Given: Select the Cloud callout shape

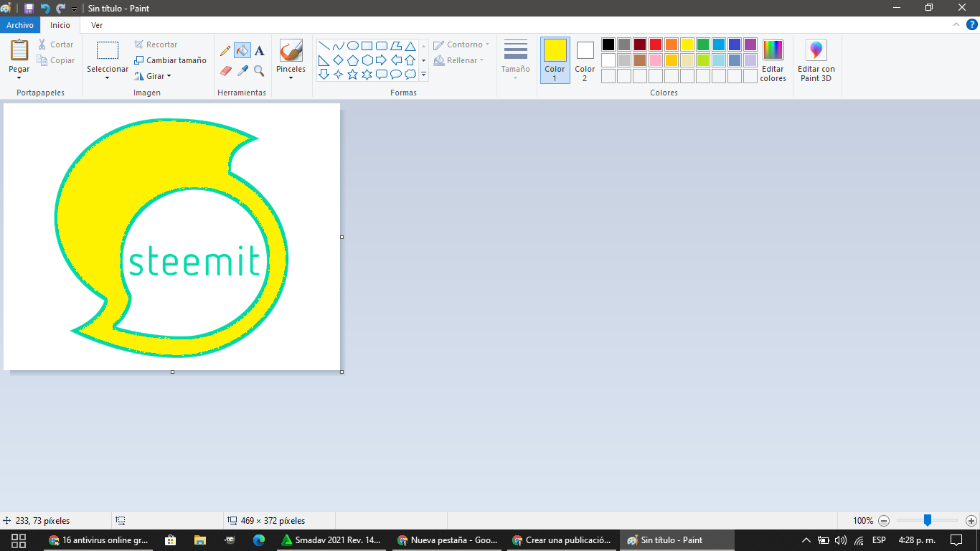Looking at the screenshot, I should click(410, 75).
